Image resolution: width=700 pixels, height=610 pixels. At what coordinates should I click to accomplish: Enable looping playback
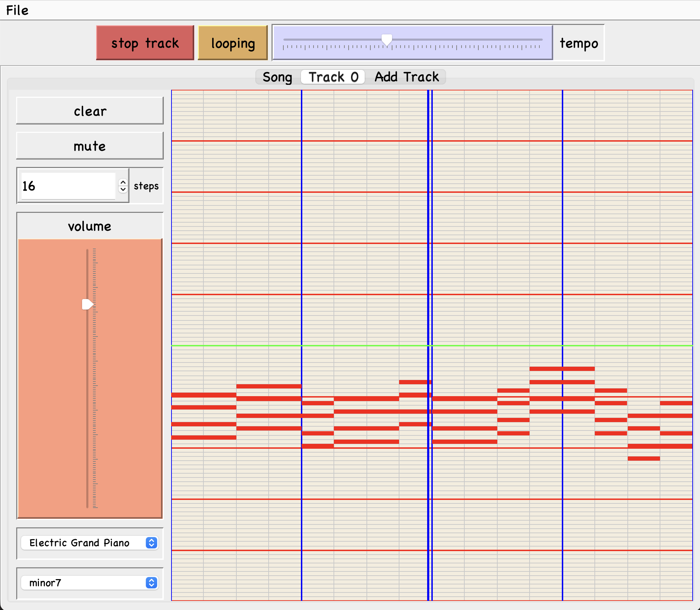(233, 43)
